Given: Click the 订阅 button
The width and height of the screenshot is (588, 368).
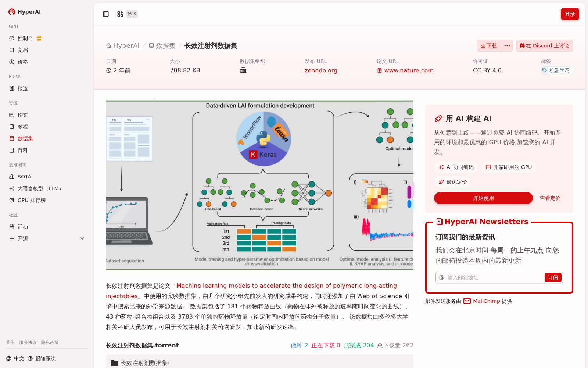Looking at the screenshot, I should pos(553,277).
